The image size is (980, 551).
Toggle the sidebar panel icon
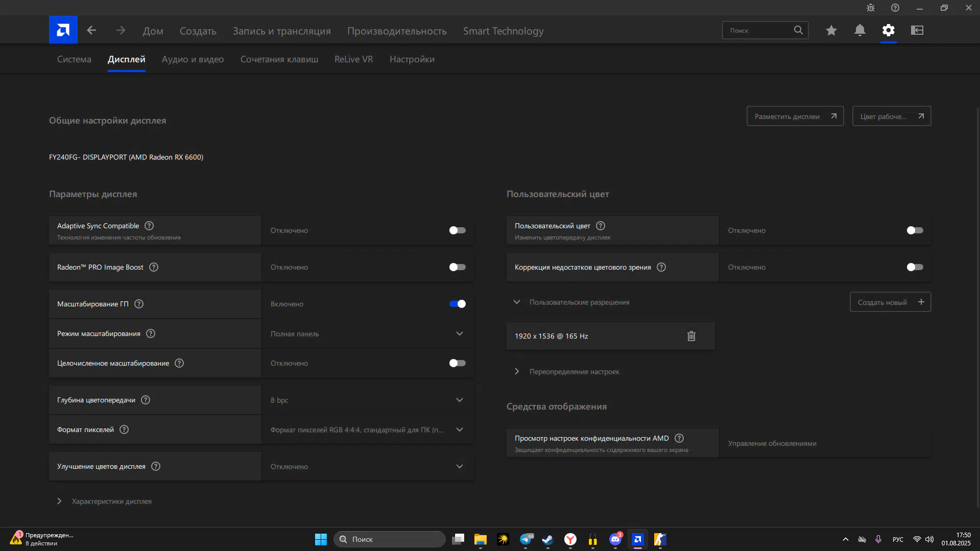(917, 30)
